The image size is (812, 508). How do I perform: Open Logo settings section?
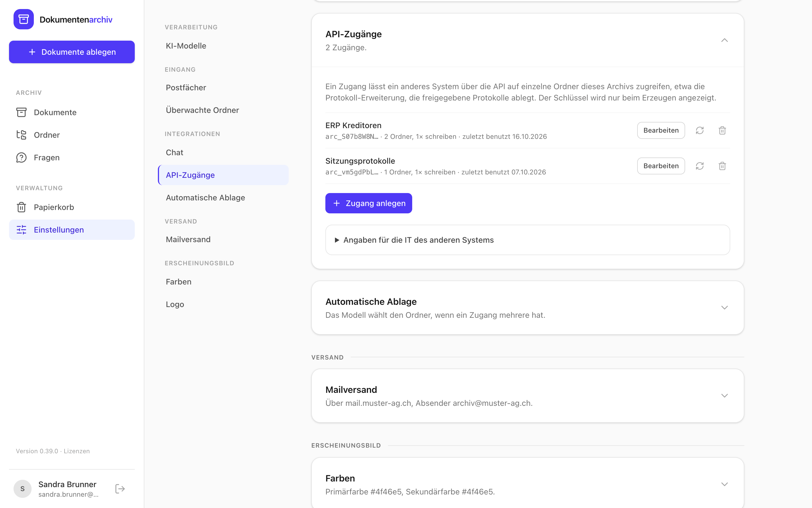[223, 305]
